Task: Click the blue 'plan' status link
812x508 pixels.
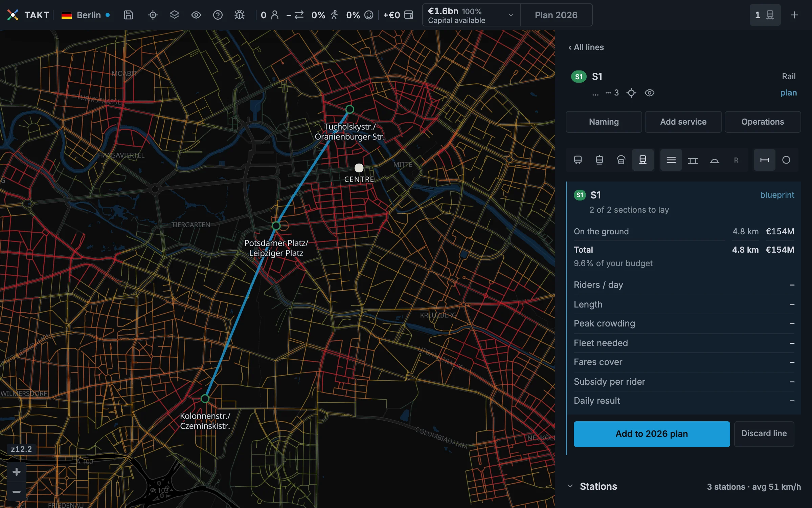Action: click(x=788, y=93)
